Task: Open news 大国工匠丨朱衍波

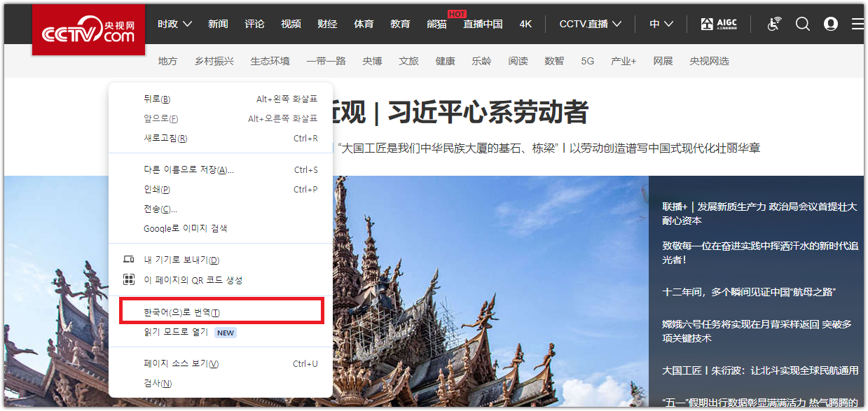Action: pyautogui.click(x=760, y=370)
